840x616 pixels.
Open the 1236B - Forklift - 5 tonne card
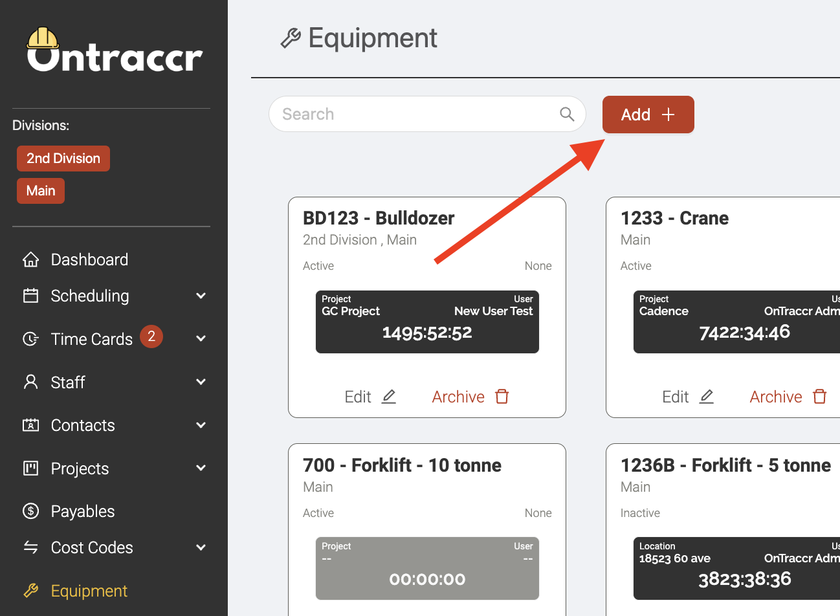(725, 465)
